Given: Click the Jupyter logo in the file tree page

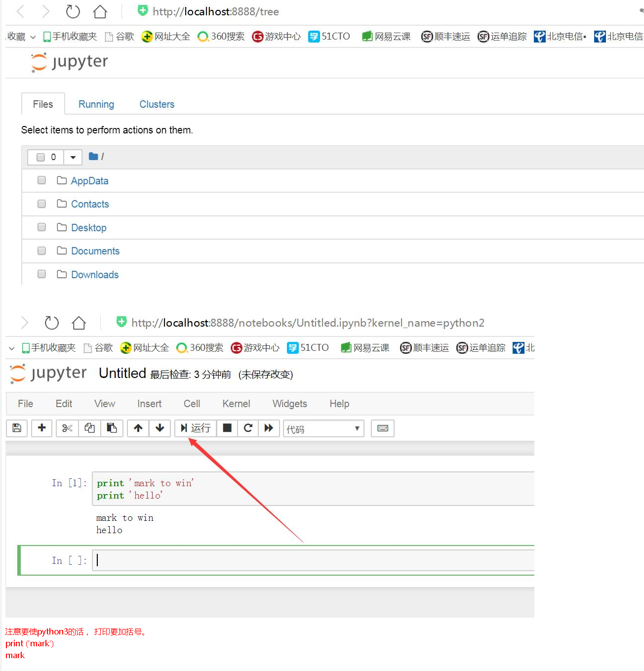Looking at the screenshot, I should click(x=69, y=62).
